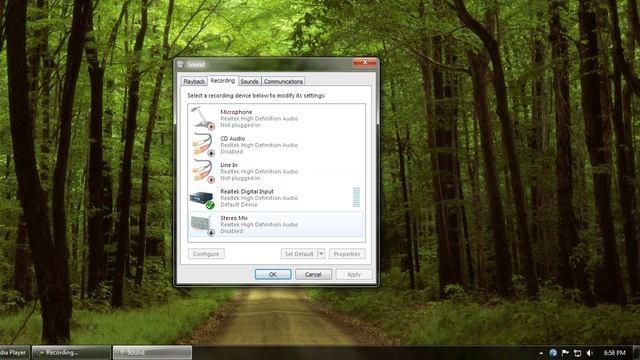The width and height of the screenshot is (640, 360).
Task: Click the 'Default Device' status text
Action: [x=239, y=204]
